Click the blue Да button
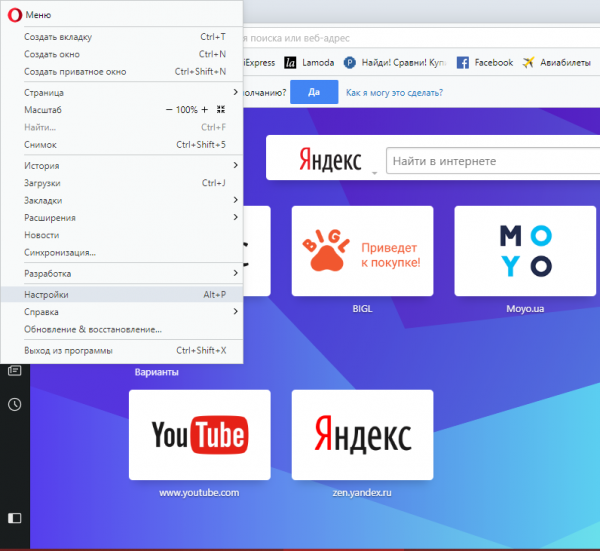The image size is (600, 551). (x=314, y=92)
